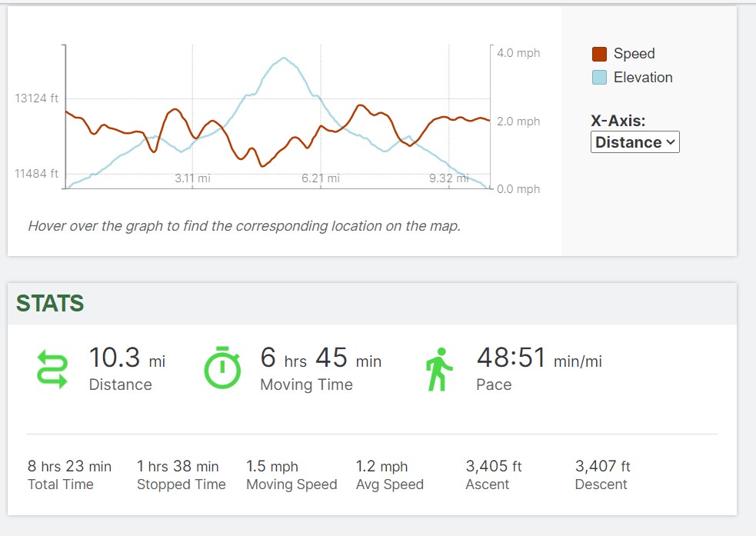This screenshot has width=756, height=536.
Task: Click the green distance arrows icon
Action: [52, 368]
